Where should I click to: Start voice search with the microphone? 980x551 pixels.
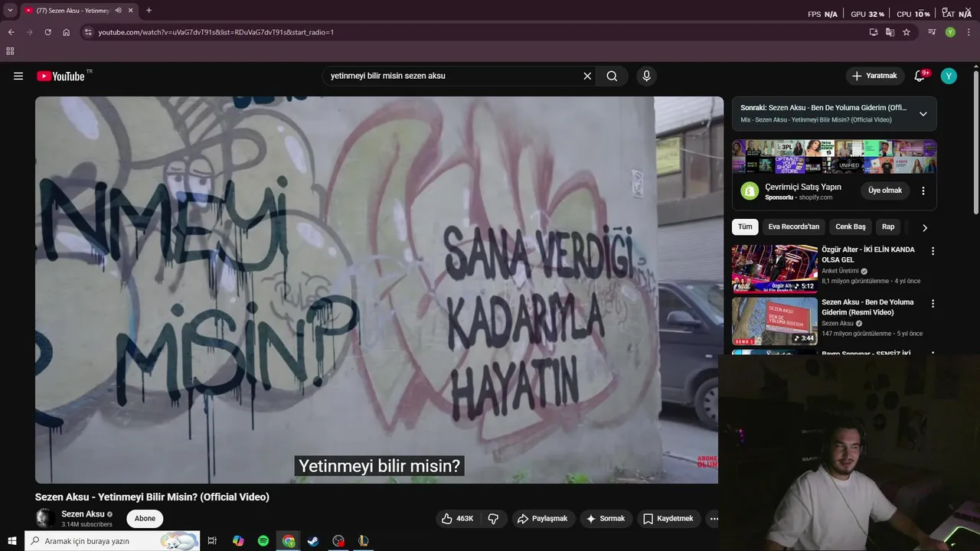click(x=646, y=76)
